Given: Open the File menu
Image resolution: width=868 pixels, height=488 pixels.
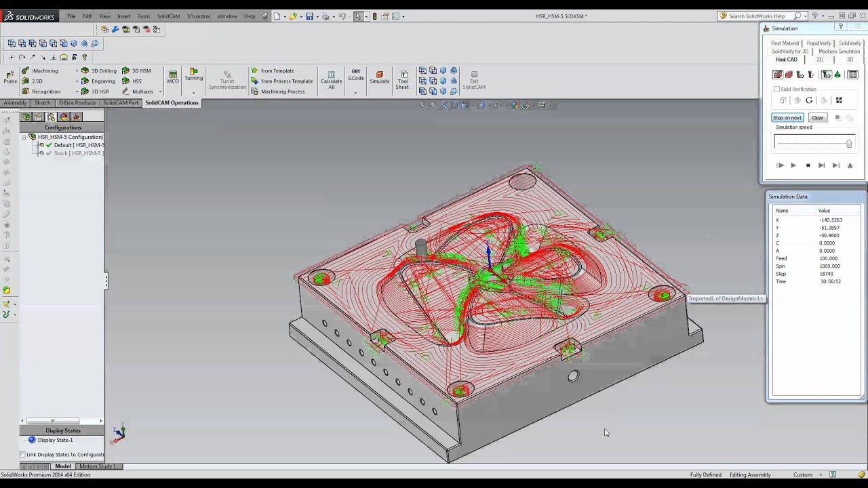Looking at the screenshot, I should [x=71, y=16].
